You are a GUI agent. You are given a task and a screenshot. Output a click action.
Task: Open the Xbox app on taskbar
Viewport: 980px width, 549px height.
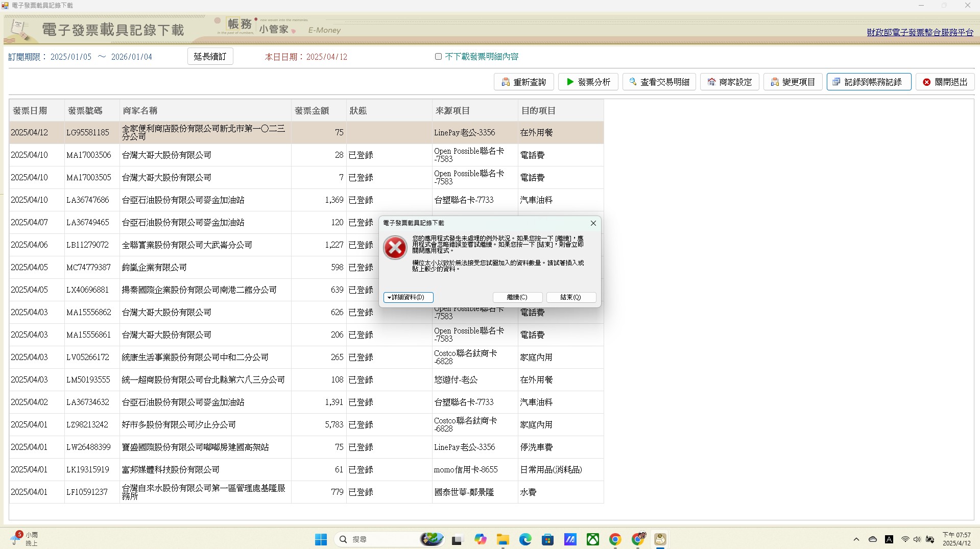[592, 539]
